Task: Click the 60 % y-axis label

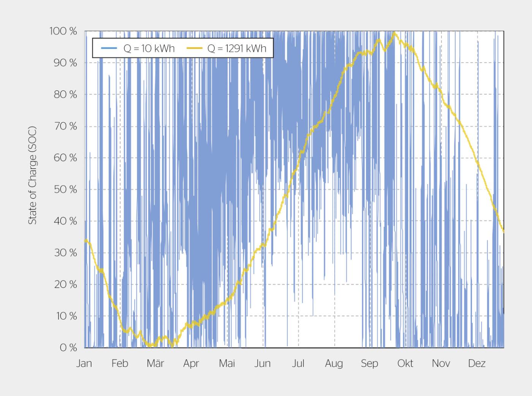Action: tap(65, 158)
